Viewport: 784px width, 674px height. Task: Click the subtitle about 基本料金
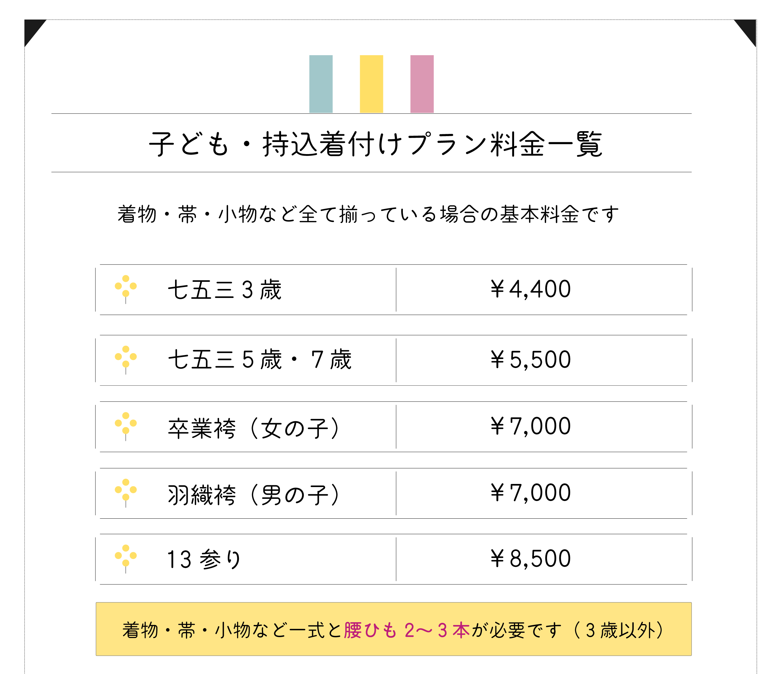tap(368, 214)
